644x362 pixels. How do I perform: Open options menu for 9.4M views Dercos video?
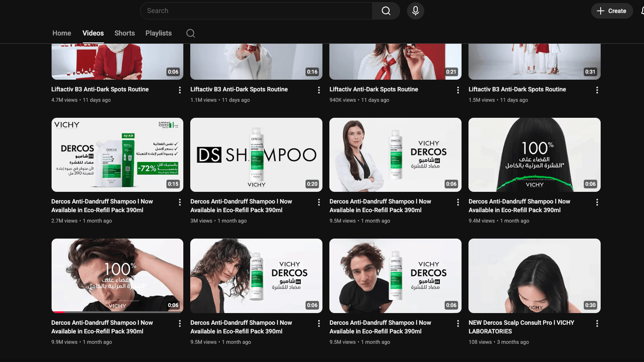click(x=597, y=202)
